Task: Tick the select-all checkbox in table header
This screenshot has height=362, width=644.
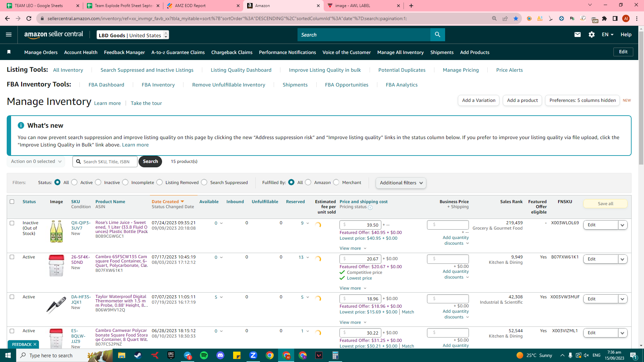Action: tap(12, 202)
